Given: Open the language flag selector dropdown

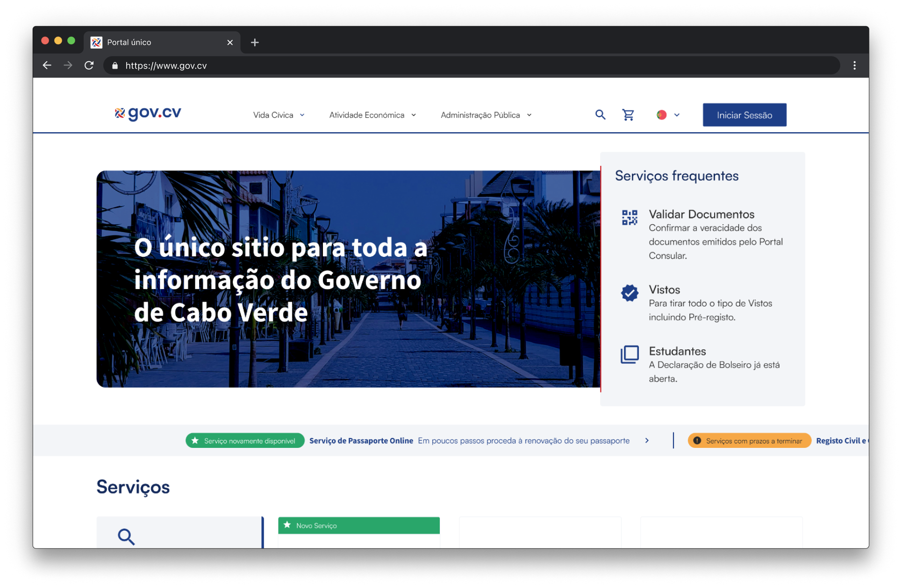Looking at the screenshot, I should [668, 115].
